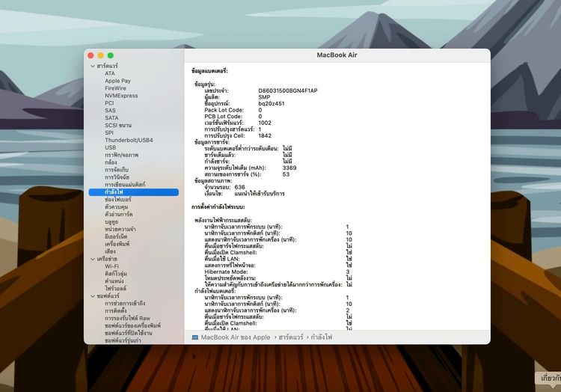
Task: Click the MacBook Air laptop icon in path bar
Action: coord(195,337)
